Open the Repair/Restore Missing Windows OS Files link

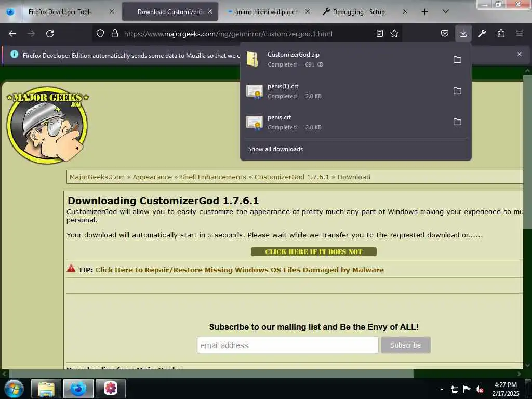click(x=240, y=270)
